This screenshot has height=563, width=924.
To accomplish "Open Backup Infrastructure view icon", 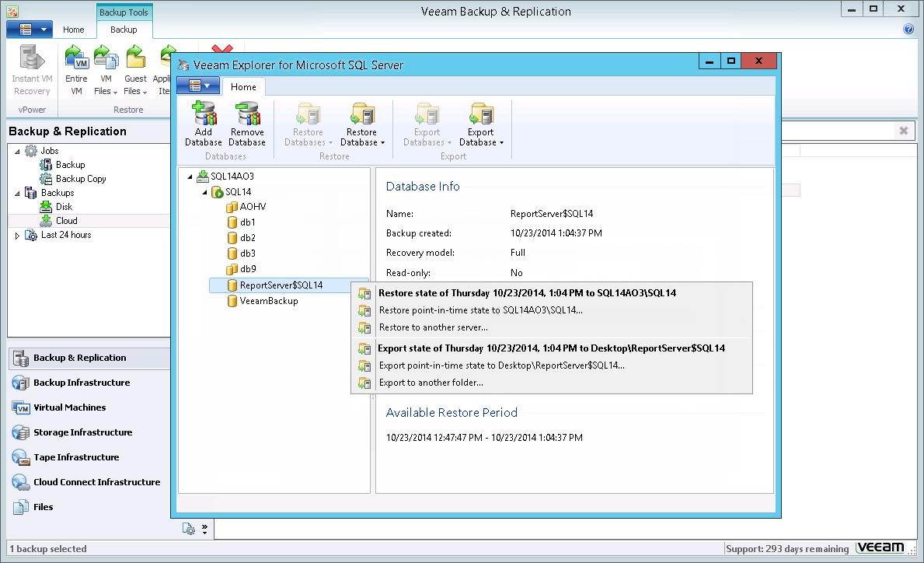I will point(21,383).
